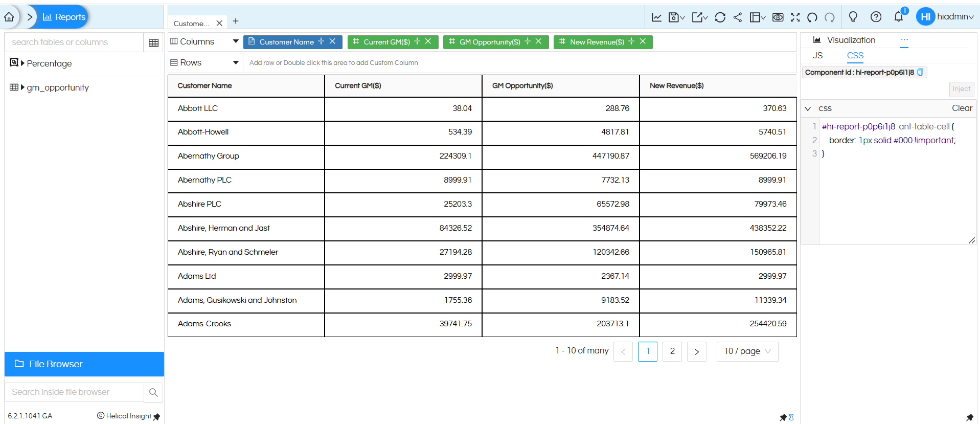
Task: Redo the last undone action
Action: (x=830, y=17)
